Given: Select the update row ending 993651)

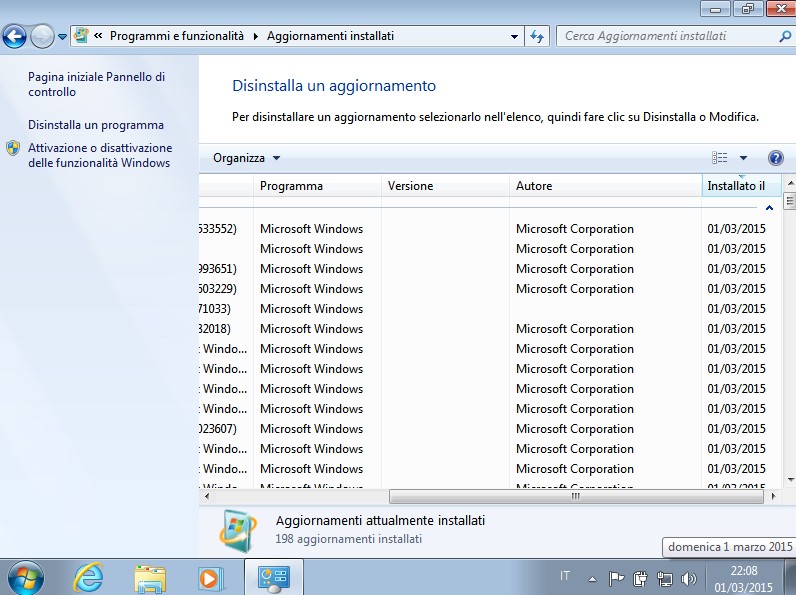Looking at the screenshot, I should pyautogui.click(x=490, y=269).
